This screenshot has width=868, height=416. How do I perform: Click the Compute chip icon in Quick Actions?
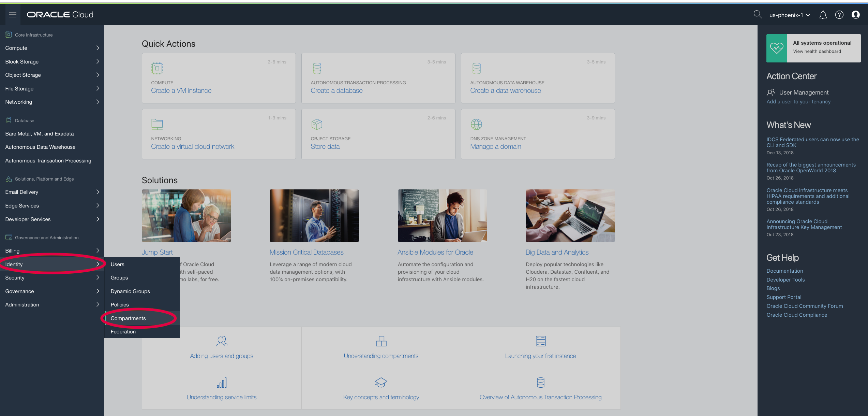(x=157, y=68)
